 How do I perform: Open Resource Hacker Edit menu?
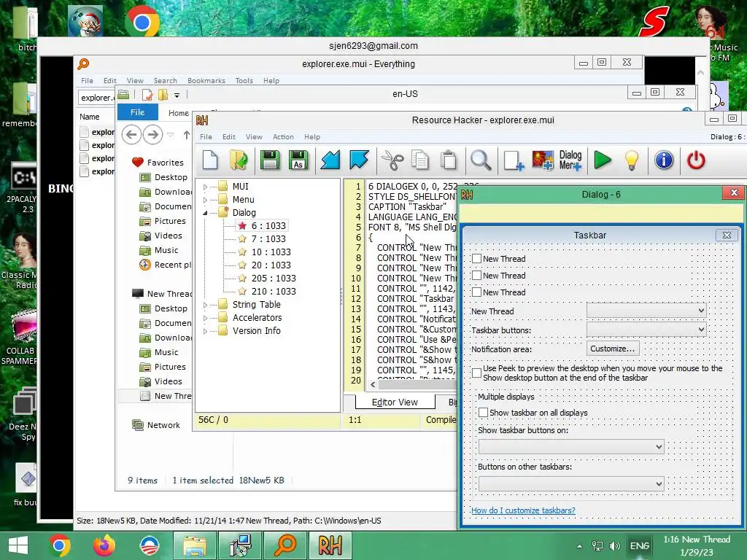(x=228, y=136)
